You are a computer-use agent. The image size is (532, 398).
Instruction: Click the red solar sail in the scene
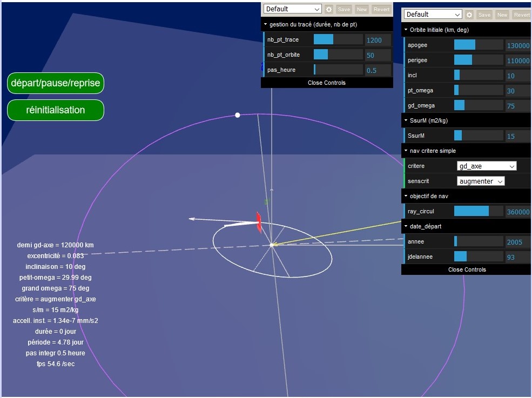[259, 222]
